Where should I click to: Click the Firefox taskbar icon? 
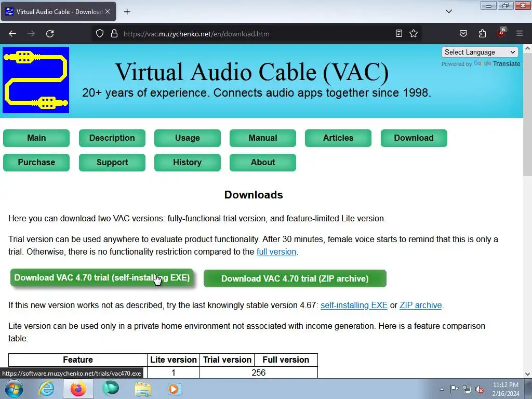coord(78,389)
